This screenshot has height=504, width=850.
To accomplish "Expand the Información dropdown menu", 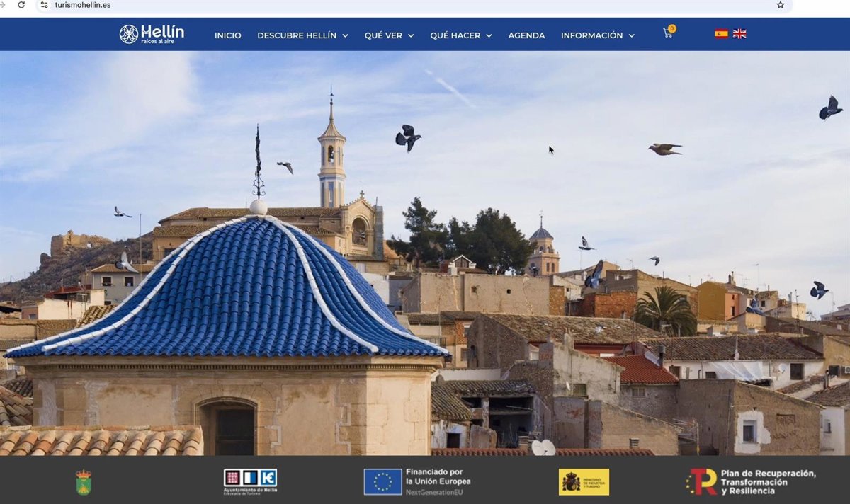I will (x=597, y=35).
